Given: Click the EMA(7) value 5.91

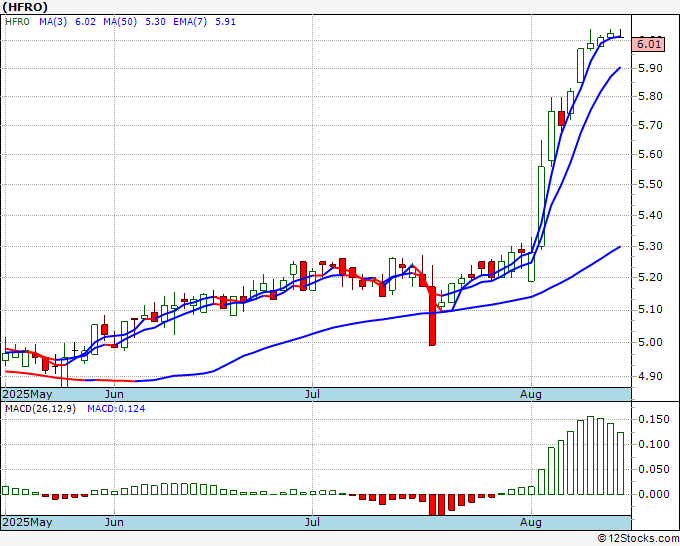Looking at the screenshot, I should (226, 22).
